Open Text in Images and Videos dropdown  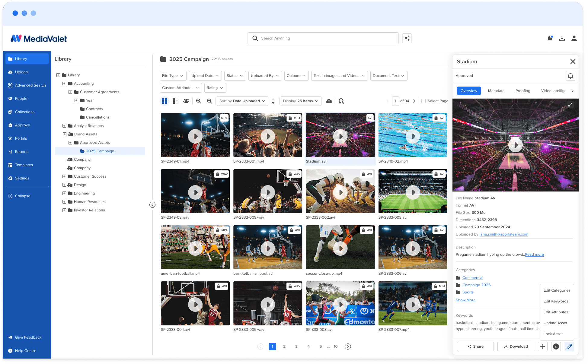click(339, 76)
